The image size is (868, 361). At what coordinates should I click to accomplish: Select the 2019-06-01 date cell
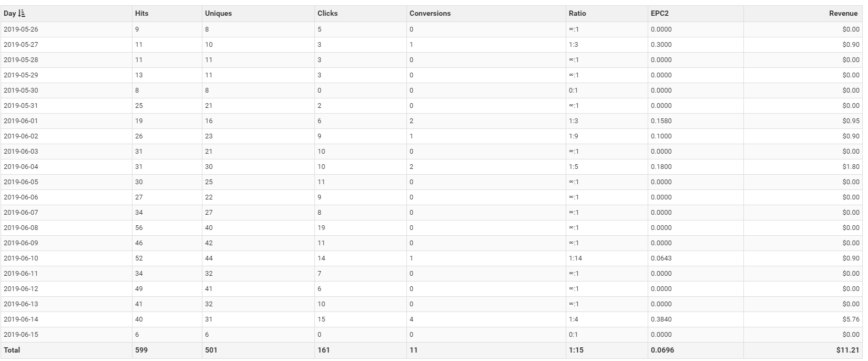(21, 121)
